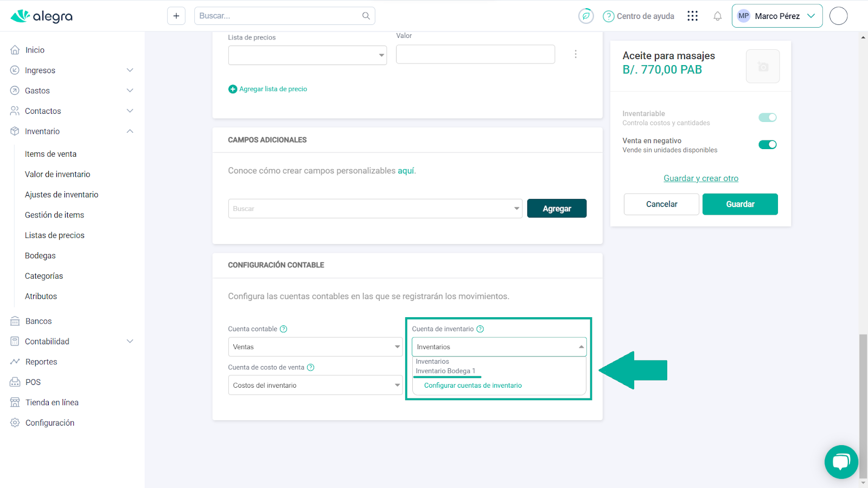The image size is (868, 488).
Task: Open the apps grid icon
Action: tap(692, 16)
